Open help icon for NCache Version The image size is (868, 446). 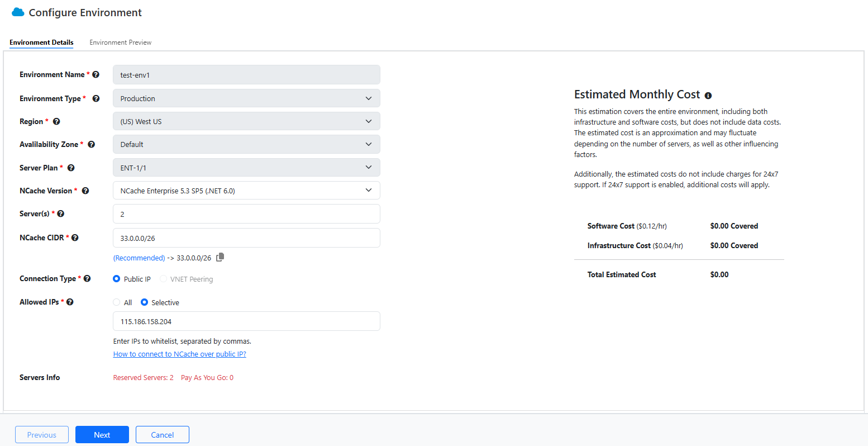click(x=85, y=191)
